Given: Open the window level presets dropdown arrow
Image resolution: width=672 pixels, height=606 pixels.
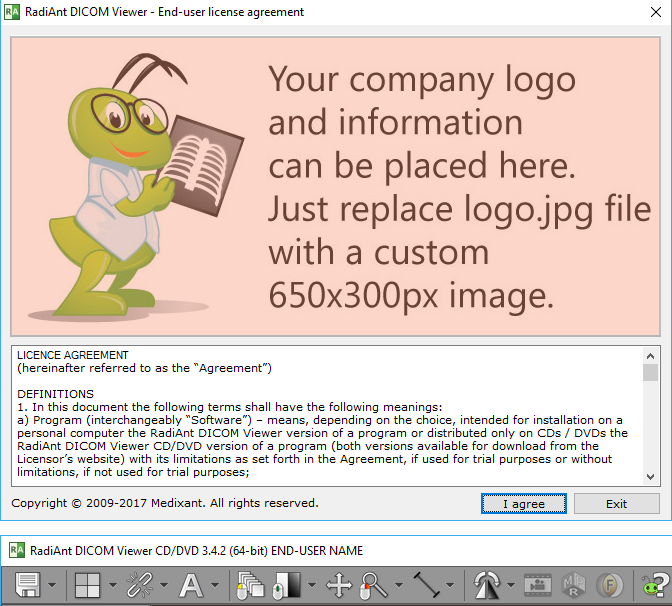Looking at the screenshot, I should (x=312, y=585).
